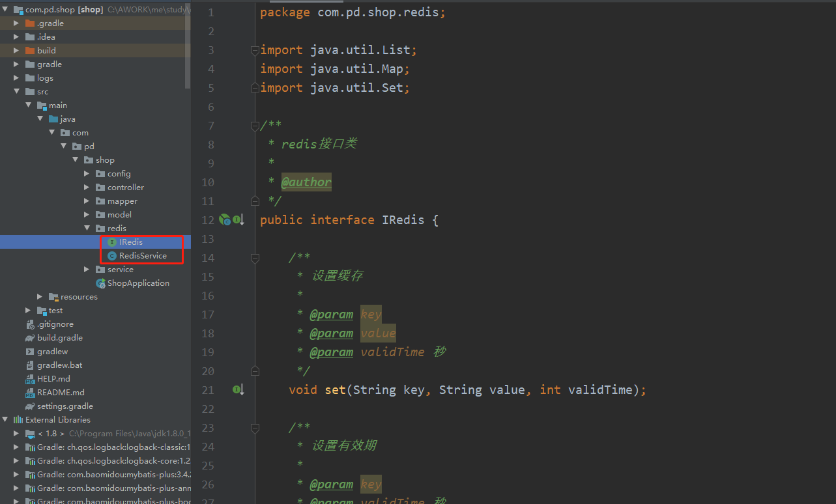Click the resources folder icon
The width and height of the screenshot is (836, 504).
(53, 297)
